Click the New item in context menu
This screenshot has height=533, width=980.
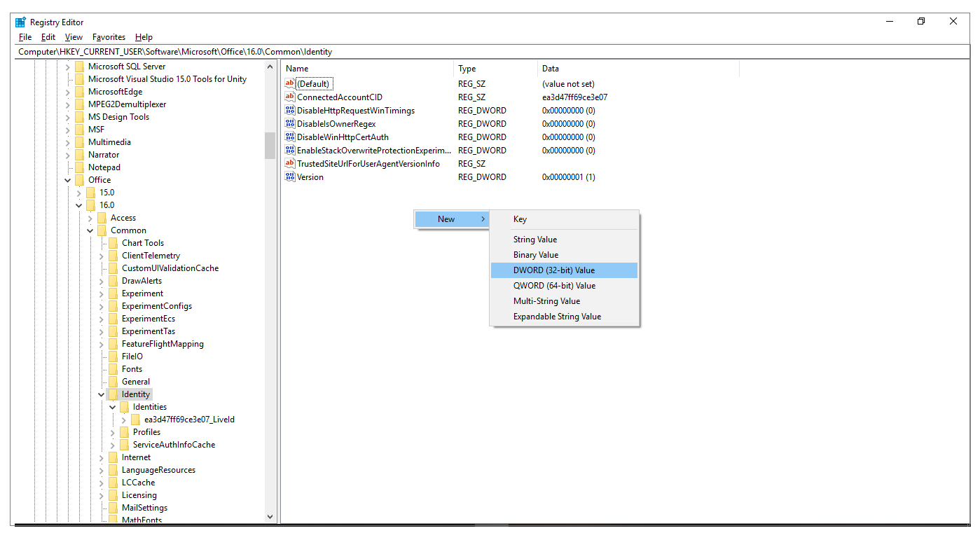[452, 219]
